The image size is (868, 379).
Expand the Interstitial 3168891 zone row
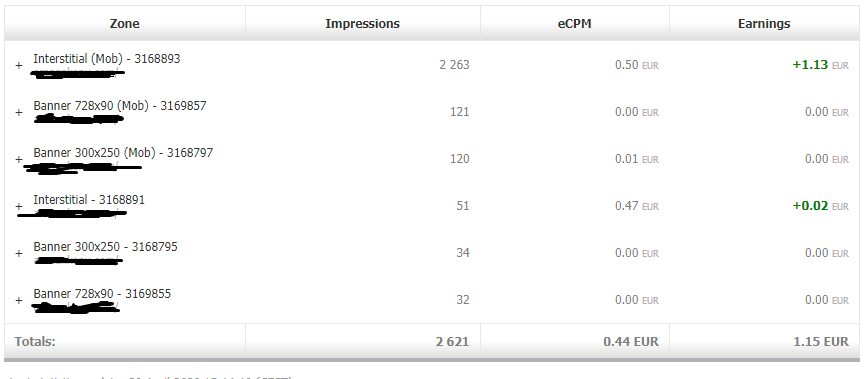pos(19,206)
